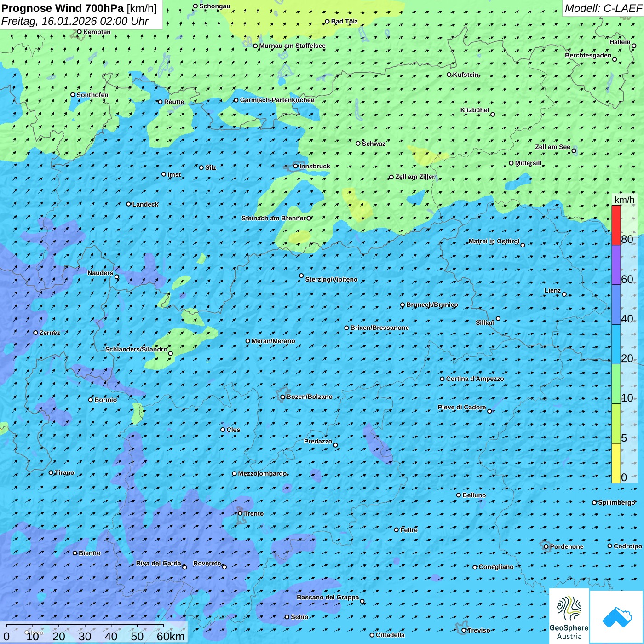Click the Pieve di Cadore label

[461, 407]
